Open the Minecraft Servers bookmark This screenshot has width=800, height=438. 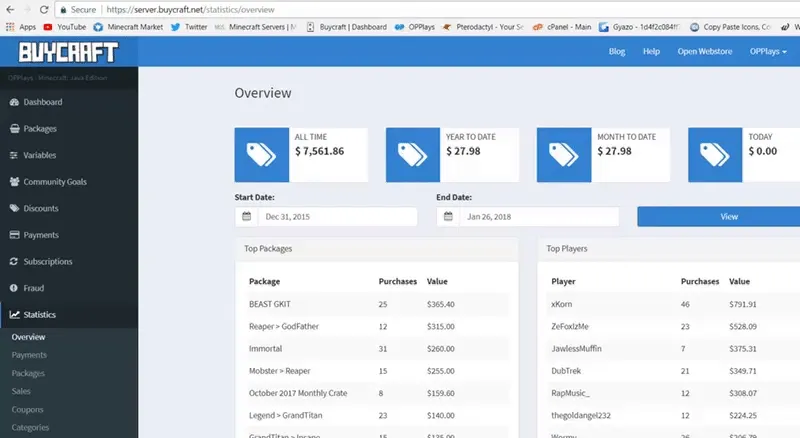pyautogui.click(x=256, y=27)
